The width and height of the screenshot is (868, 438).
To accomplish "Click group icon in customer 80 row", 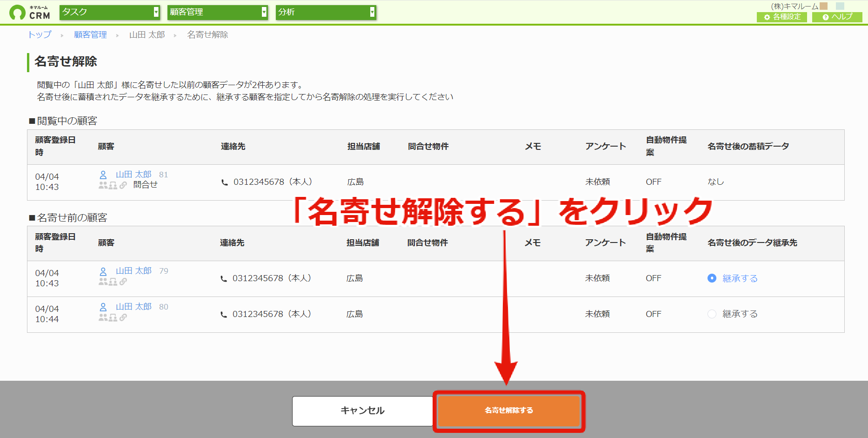I will pyautogui.click(x=103, y=317).
